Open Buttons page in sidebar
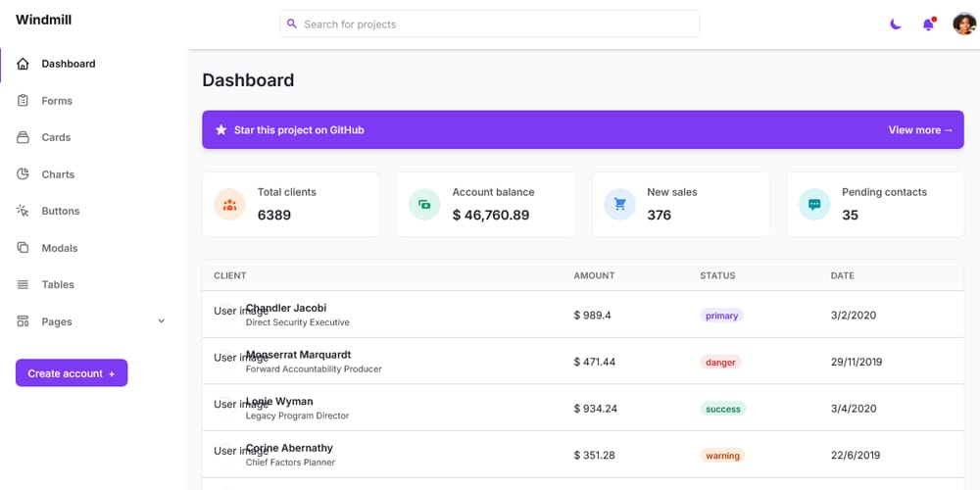This screenshot has height=490, width=980. (x=61, y=212)
